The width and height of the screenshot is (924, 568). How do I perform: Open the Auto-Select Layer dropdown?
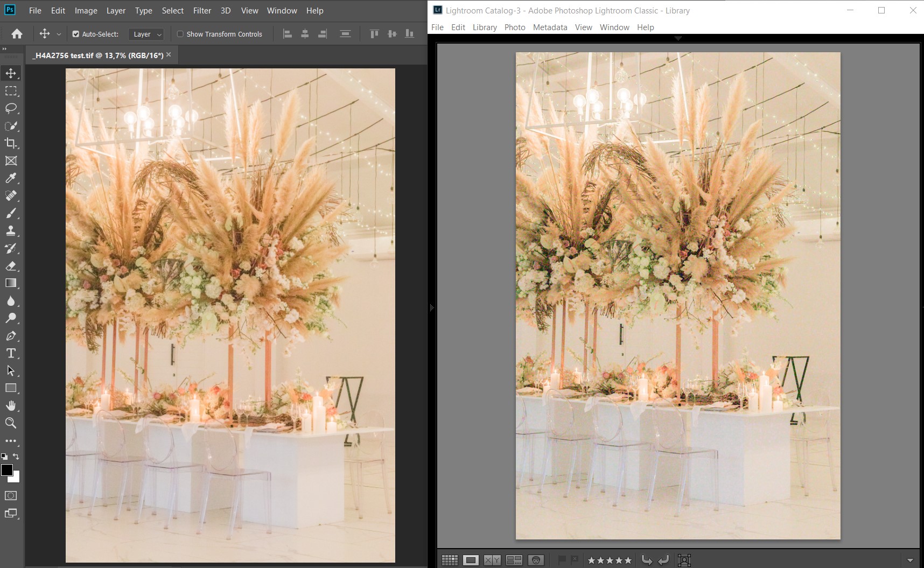click(x=146, y=34)
